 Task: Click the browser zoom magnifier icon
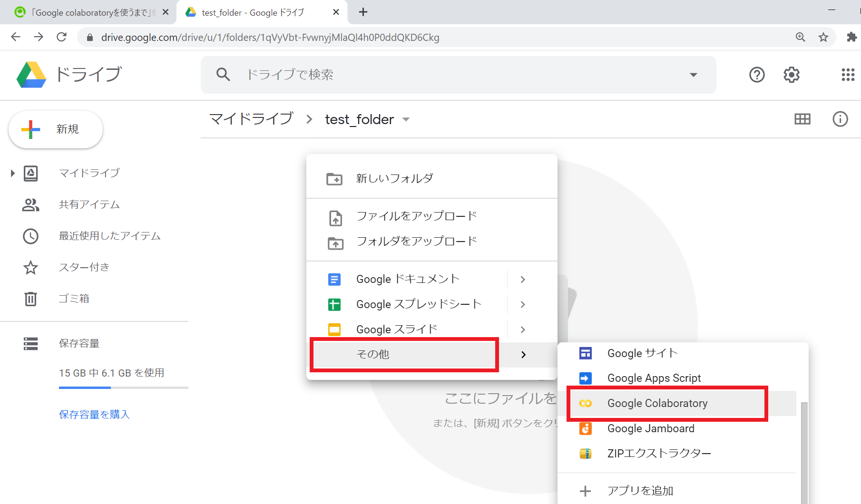801,37
